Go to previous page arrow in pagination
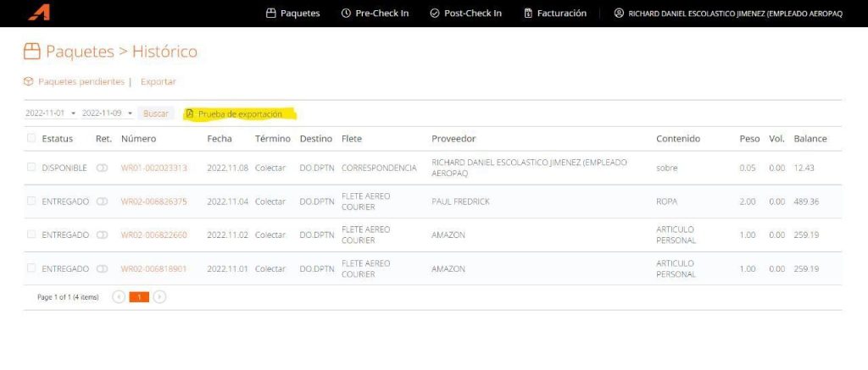Image resolution: width=868 pixels, height=370 pixels. (x=119, y=297)
